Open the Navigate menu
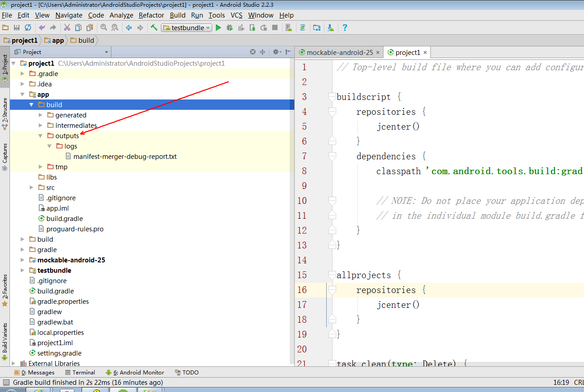Image resolution: width=584 pixels, height=392 pixels. pyautogui.click(x=69, y=15)
